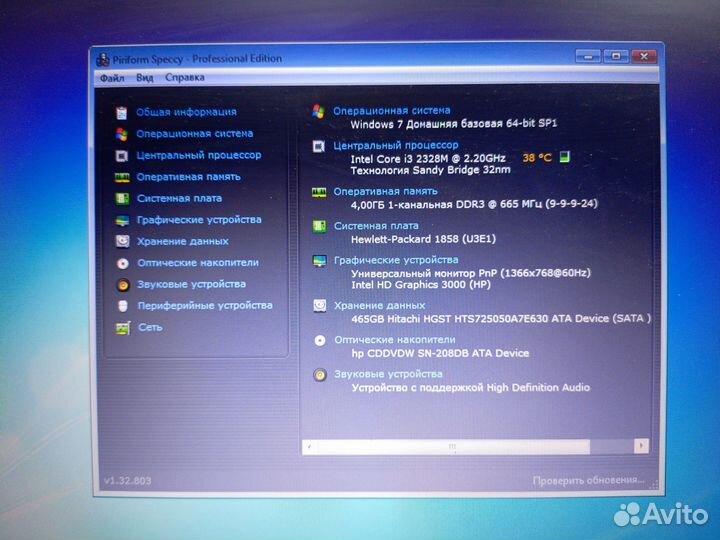Click the Общая информация sidebar icon
The width and height of the screenshot is (720, 540).
point(121,112)
